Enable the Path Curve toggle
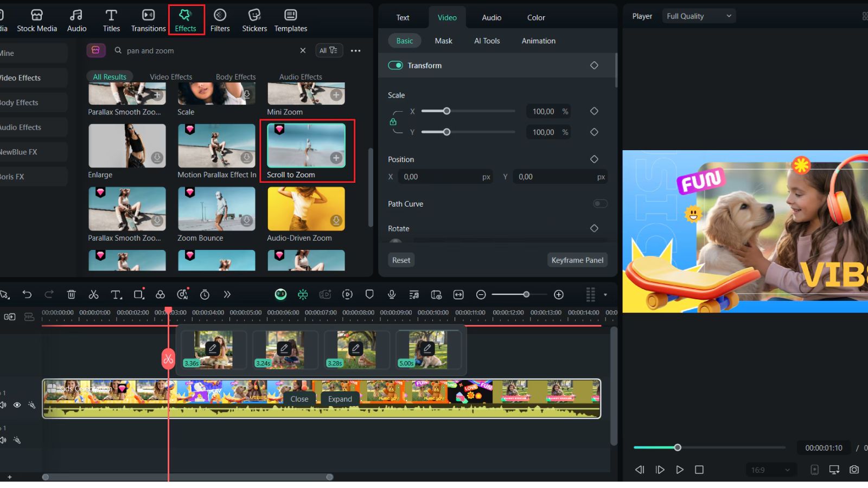Screen dimensions: 868x488 (600, 203)
